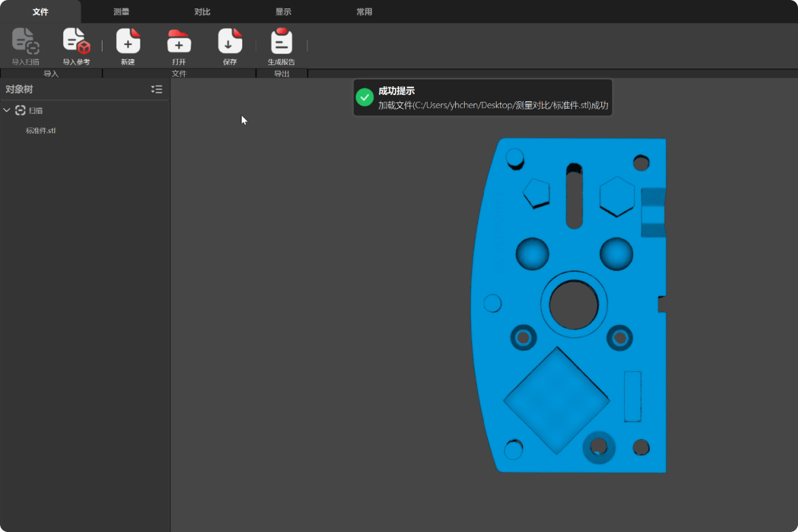Click the large central hole on blue model

click(573, 305)
